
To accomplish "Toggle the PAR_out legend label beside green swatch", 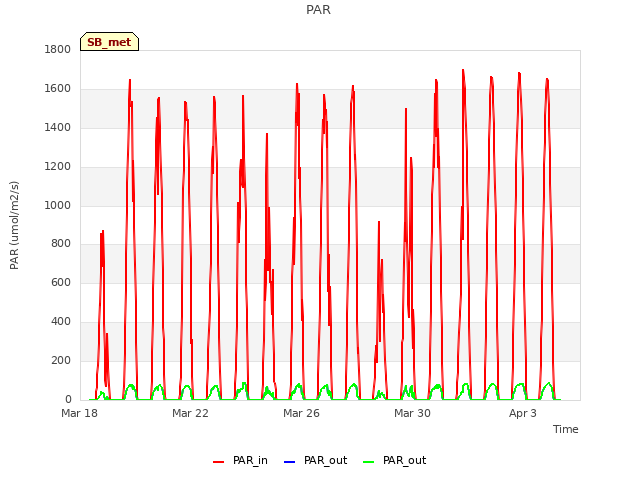I will pyautogui.click(x=404, y=460).
